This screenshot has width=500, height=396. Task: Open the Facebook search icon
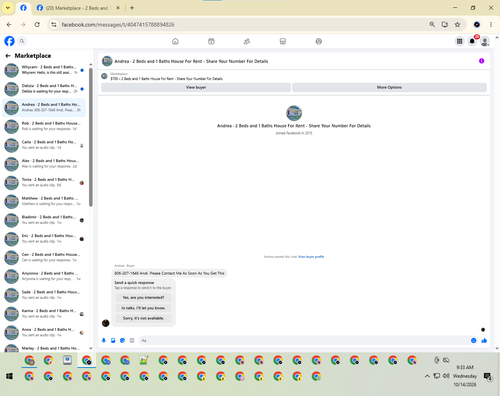point(22,41)
